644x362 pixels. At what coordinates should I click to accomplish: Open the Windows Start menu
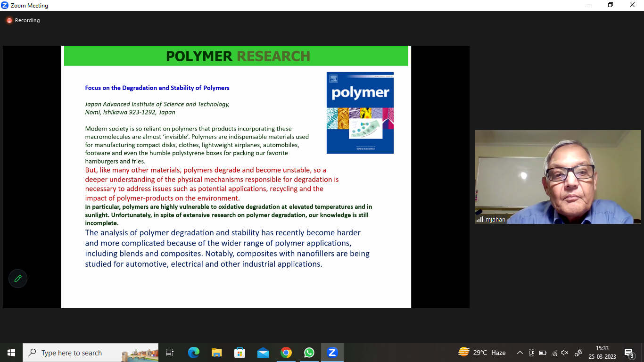click(11, 353)
